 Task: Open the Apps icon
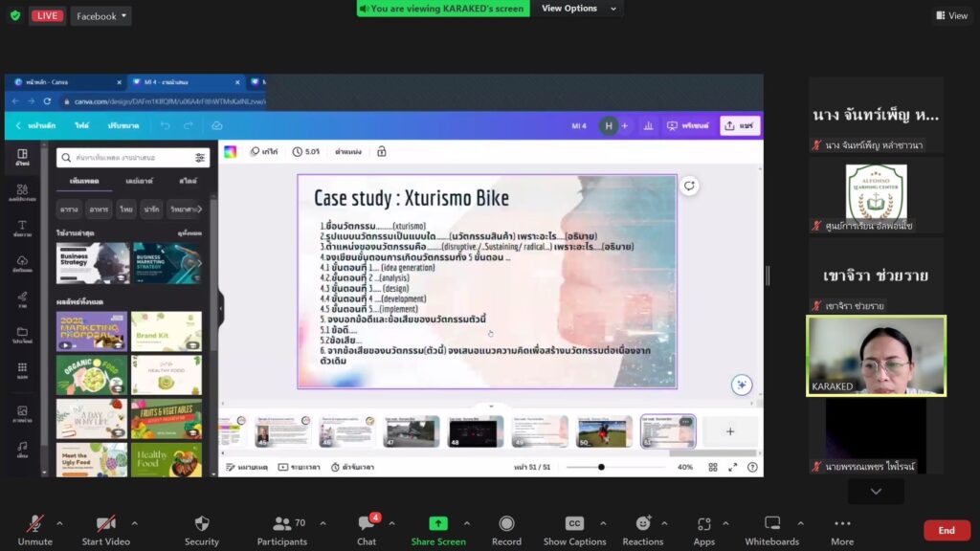704,524
